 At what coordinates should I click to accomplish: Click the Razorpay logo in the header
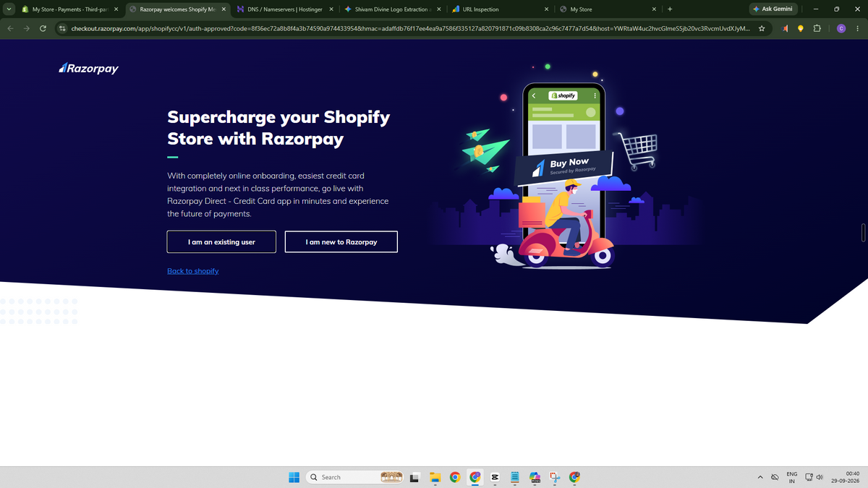pyautogui.click(x=88, y=69)
